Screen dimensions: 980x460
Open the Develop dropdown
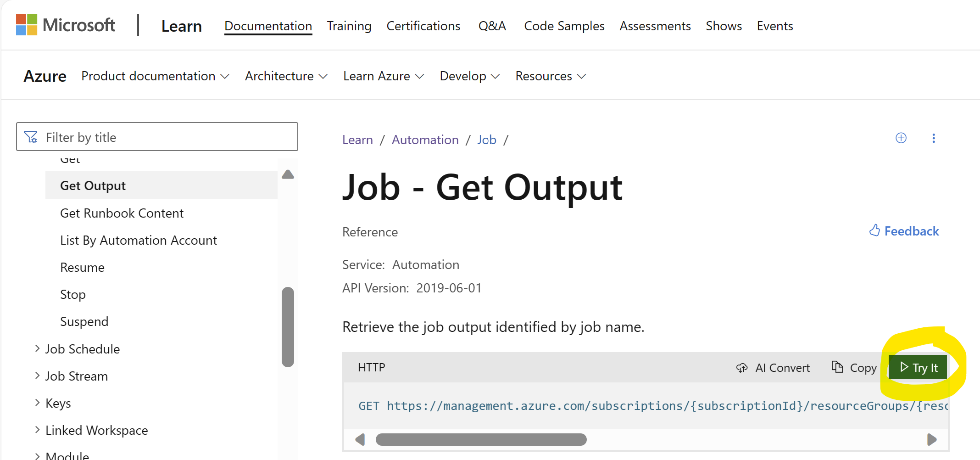tap(470, 76)
